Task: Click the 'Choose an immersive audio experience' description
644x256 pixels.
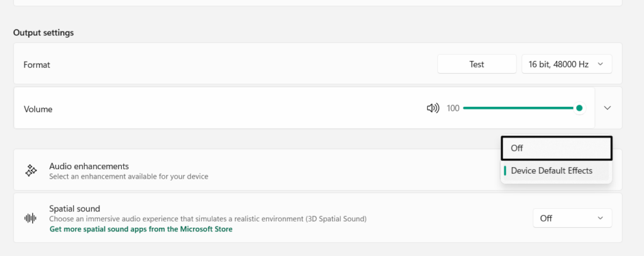Action: coord(208,219)
